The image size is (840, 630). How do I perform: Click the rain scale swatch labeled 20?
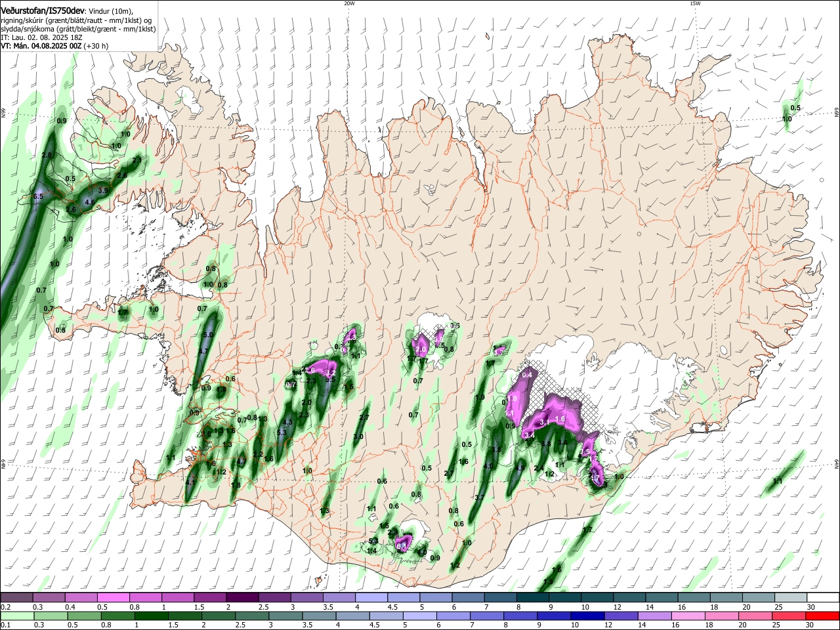(755, 616)
